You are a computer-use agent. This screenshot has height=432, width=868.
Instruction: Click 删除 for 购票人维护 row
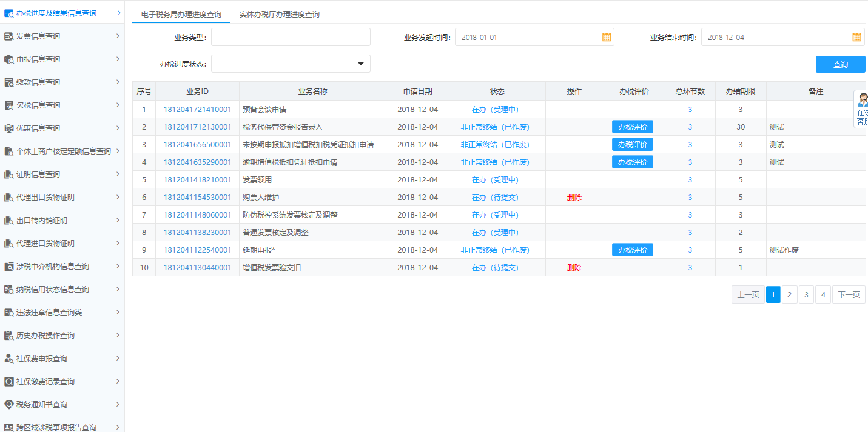point(574,198)
